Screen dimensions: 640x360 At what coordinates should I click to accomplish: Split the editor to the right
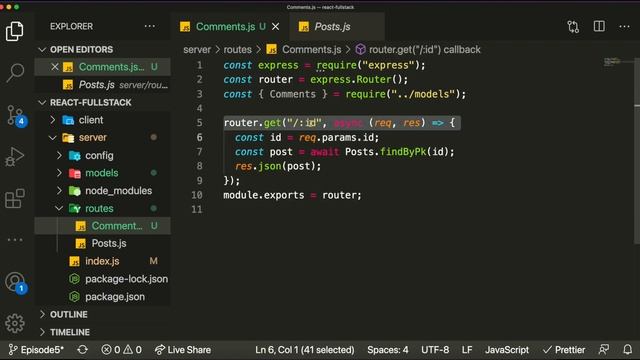pyautogui.click(x=599, y=27)
